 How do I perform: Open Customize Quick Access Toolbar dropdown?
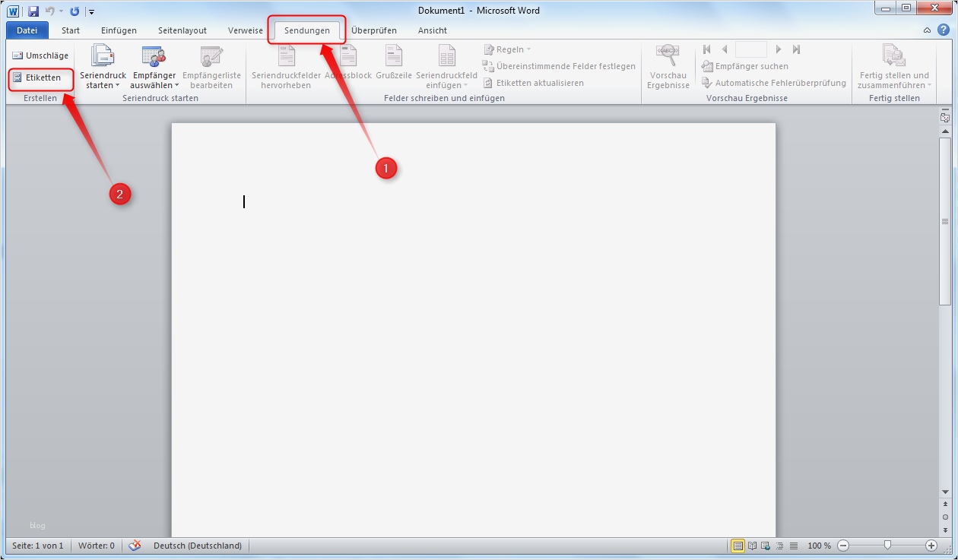pos(91,11)
